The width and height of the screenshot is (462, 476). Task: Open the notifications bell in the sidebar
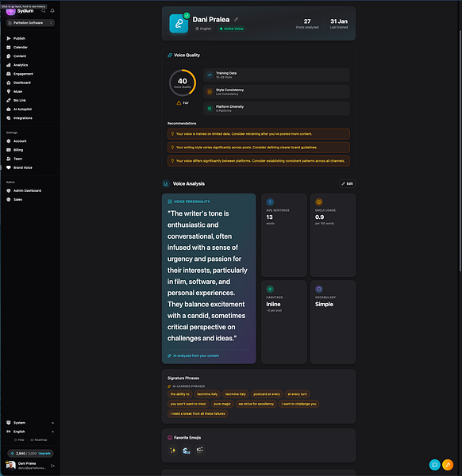click(52, 10)
